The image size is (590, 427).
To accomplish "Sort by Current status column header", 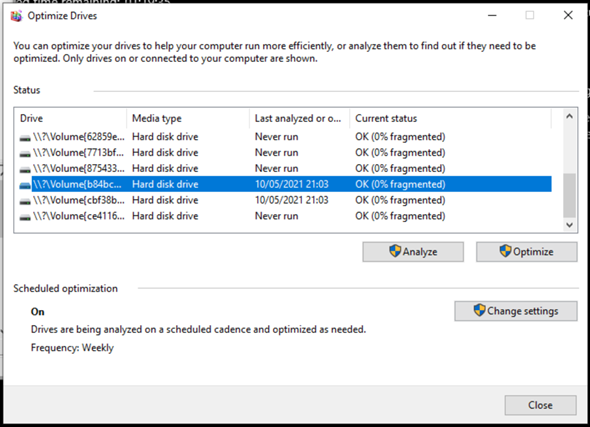I will coord(450,119).
